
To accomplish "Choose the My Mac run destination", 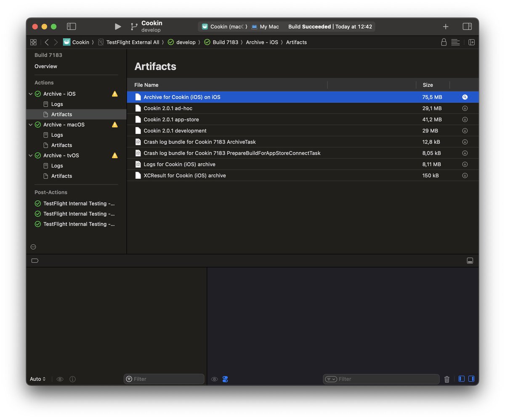I will click(x=266, y=27).
